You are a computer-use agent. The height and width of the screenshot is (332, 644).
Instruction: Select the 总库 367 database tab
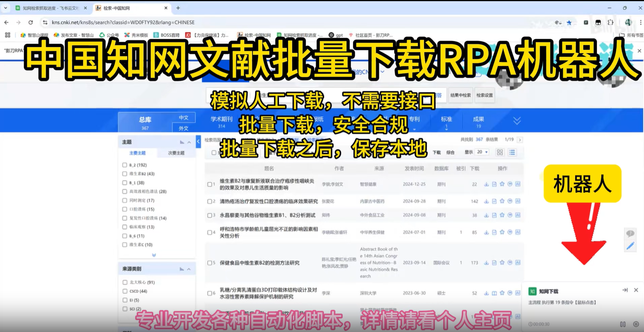[145, 123]
